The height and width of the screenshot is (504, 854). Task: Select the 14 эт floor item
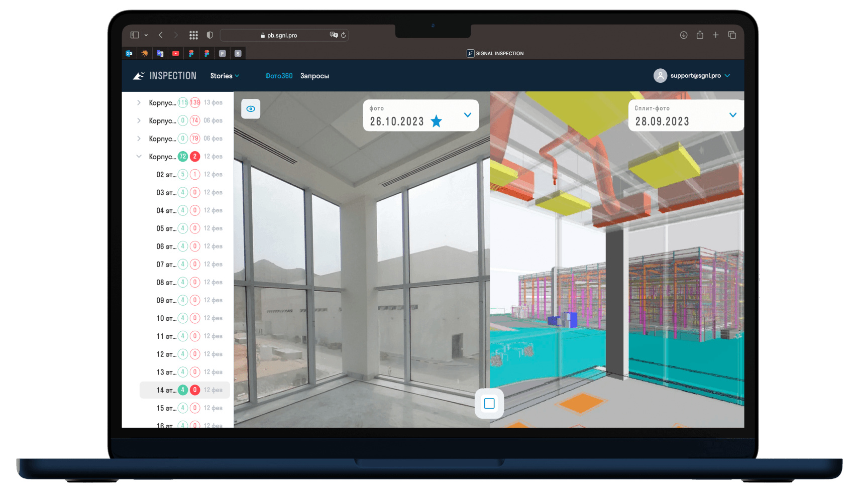pos(166,390)
